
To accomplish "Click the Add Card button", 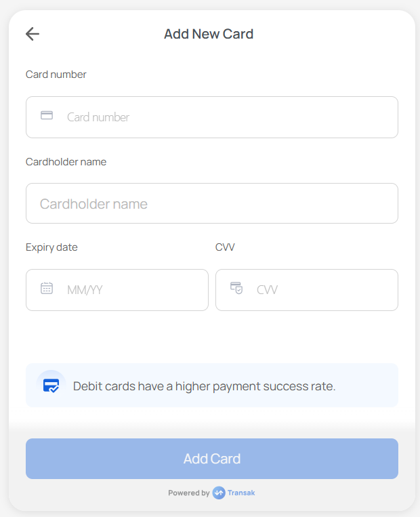I will (212, 459).
